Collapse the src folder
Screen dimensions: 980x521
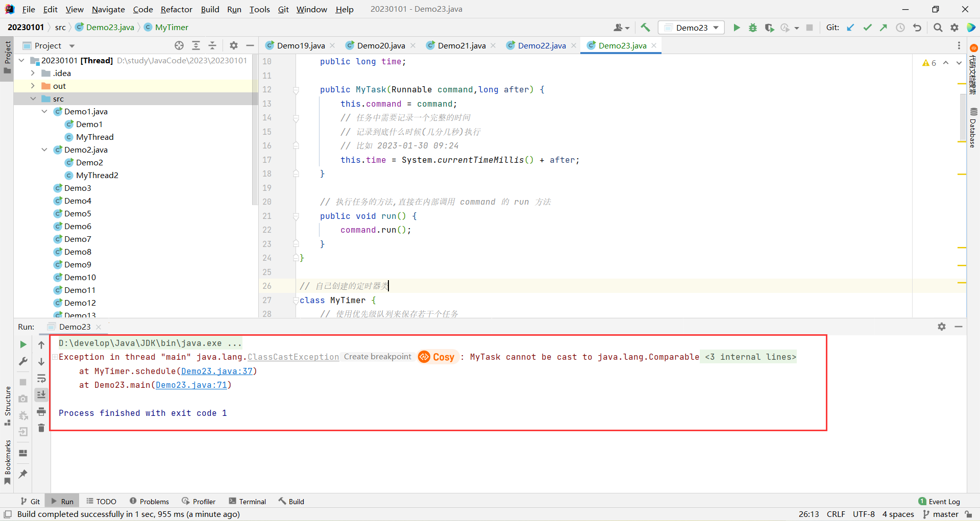point(33,98)
